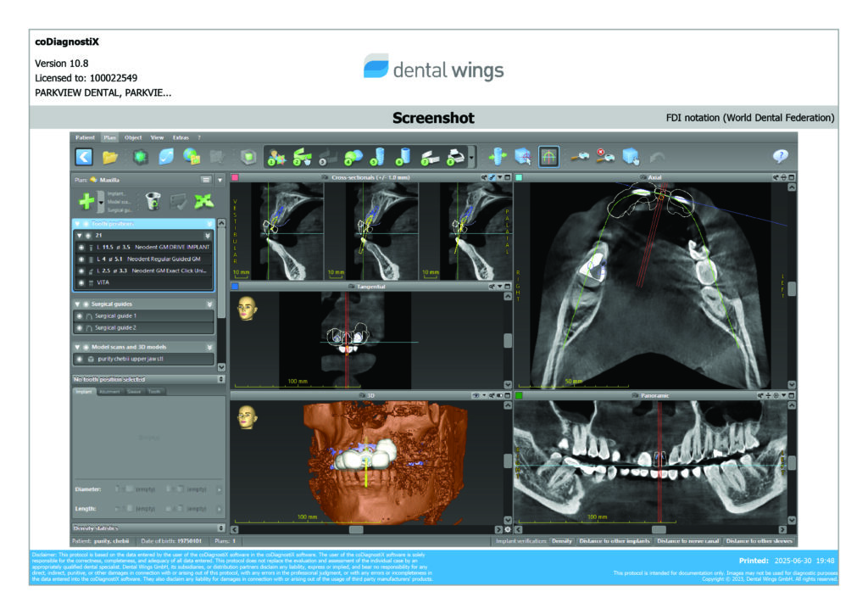This screenshot has height=614, width=868.
Task: Open workflow step 4 segmentation icon
Action: point(353,157)
